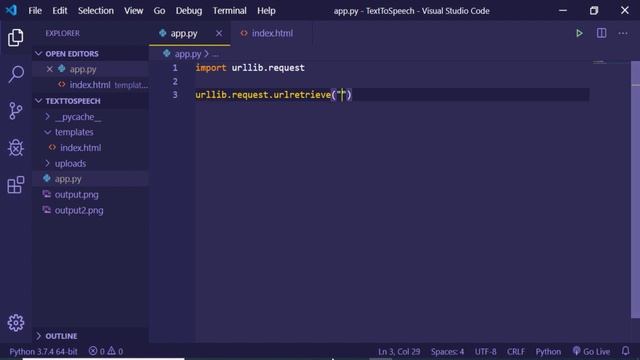This screenshot has height=360, width=640.
Task: Open the Explorer view in activity bar
Action: point(16,38)
